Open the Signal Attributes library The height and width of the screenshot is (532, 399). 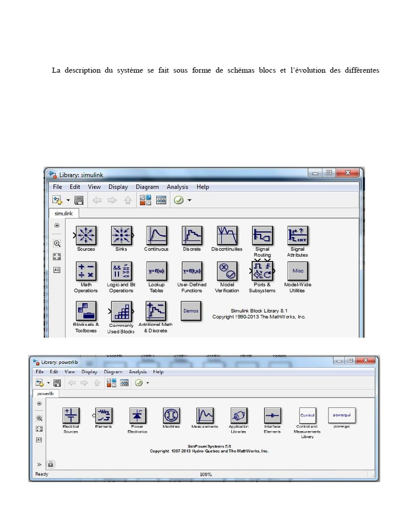click(298, 235)
